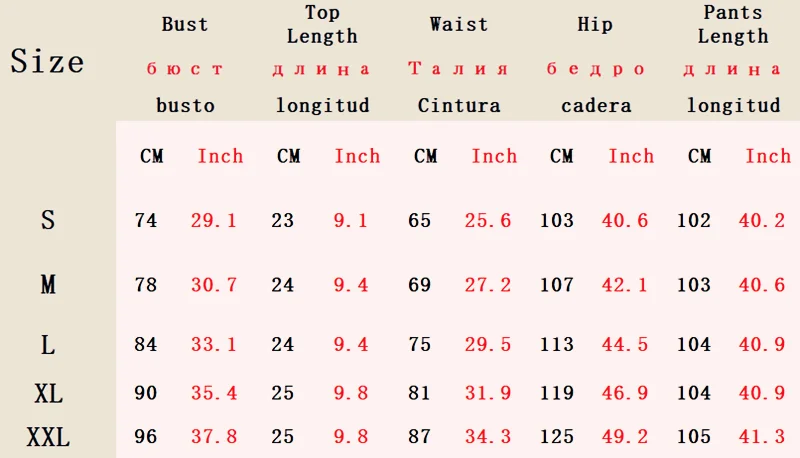Select the XXL waist inch value 34.3

488,437
